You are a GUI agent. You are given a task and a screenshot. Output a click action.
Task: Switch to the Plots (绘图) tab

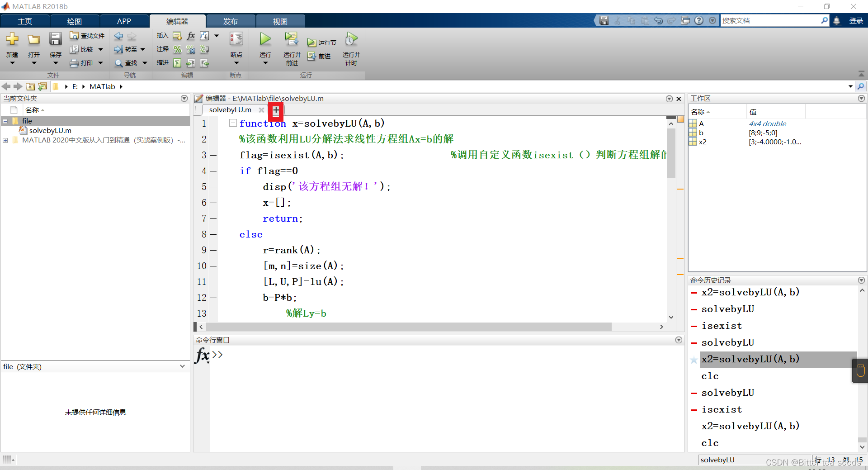(x=75, y=21)
